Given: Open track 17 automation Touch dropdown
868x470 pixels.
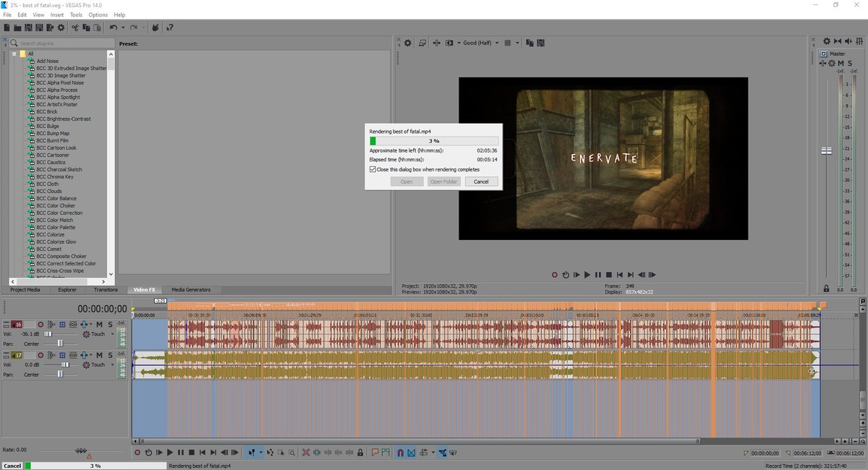Looking at the screenshot, I should point(112,365).
